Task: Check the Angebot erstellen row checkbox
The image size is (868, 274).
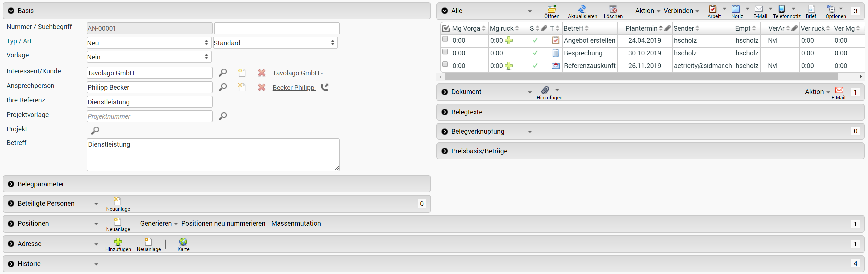Action: click(x=445, y=39)
